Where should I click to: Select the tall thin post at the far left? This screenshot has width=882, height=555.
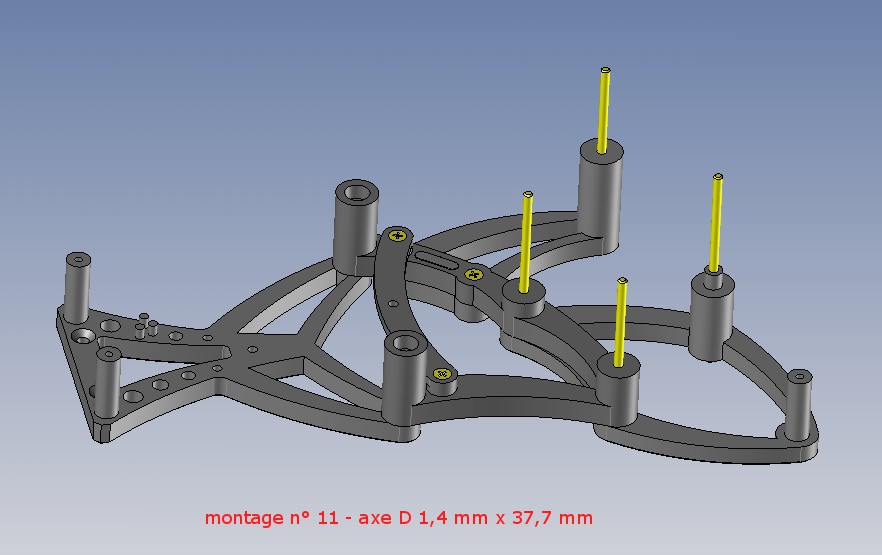78,287
